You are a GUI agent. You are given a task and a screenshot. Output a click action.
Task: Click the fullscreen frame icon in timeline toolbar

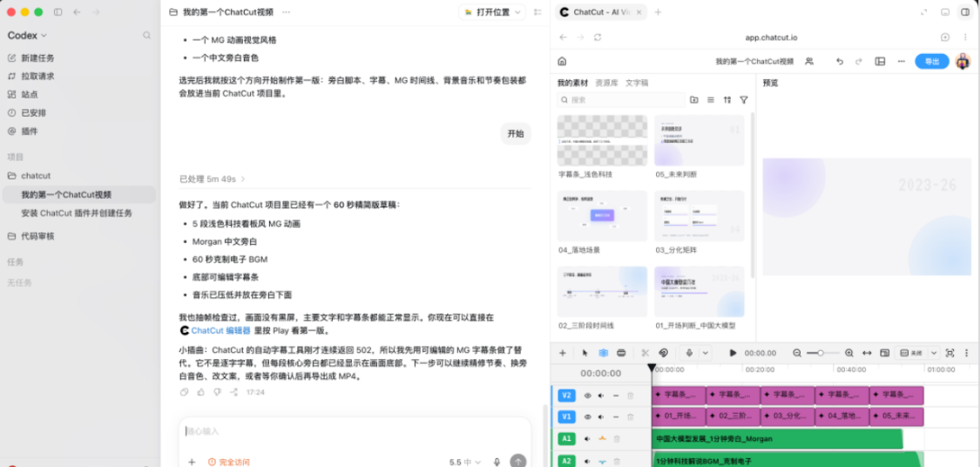click(x=950, y=353)
